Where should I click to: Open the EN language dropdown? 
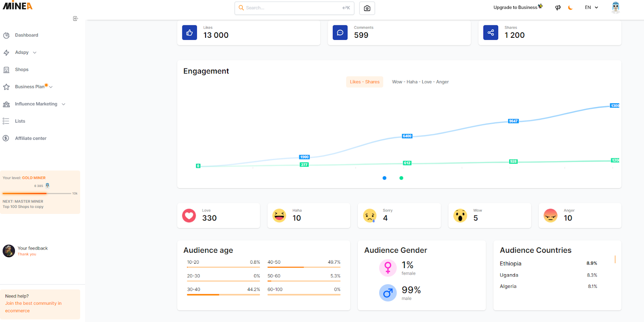(591, 8)
